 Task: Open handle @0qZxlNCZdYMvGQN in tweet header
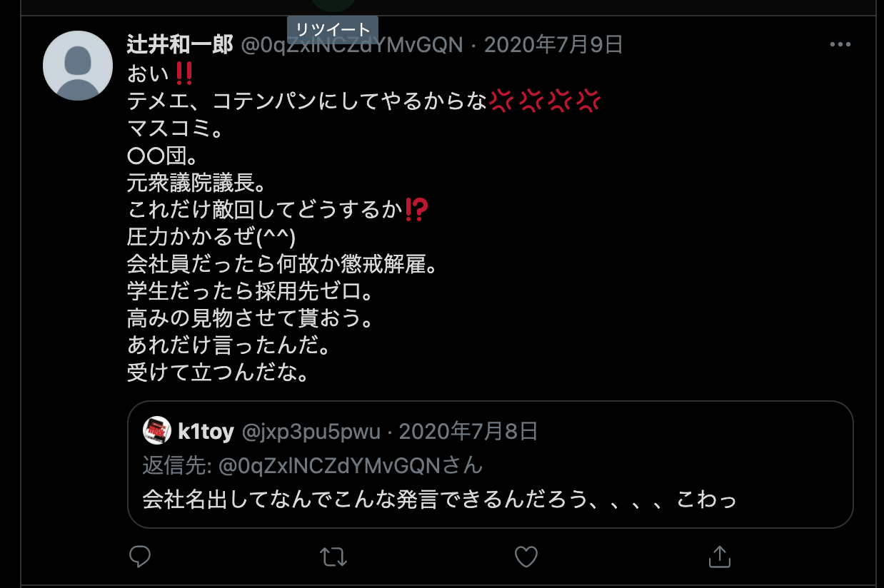tap(351, 45)
